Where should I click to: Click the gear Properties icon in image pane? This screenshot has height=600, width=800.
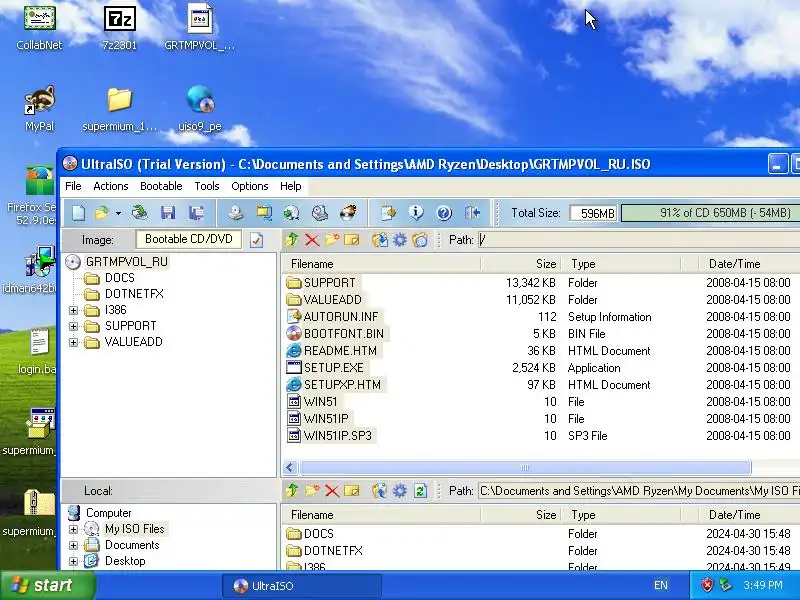tap(399, 240)
